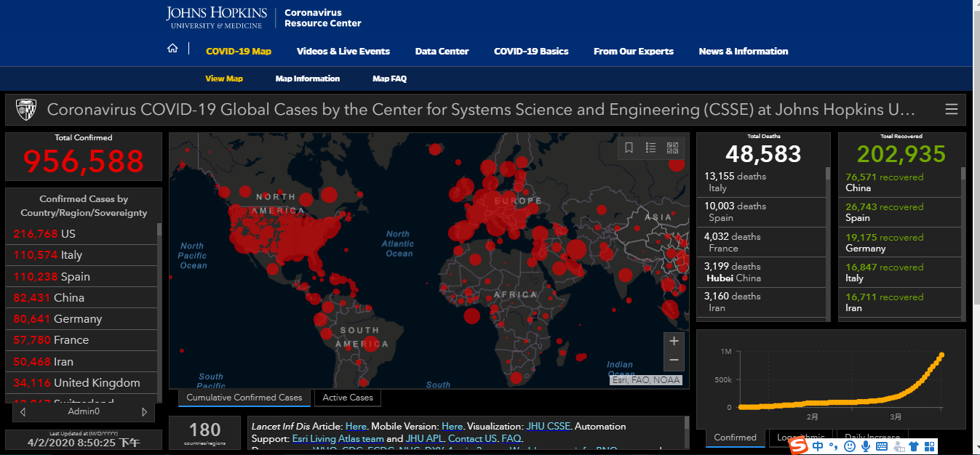Select US in confirmed cases list
Screen dimensions: 980x455
[x=81, y=234]
